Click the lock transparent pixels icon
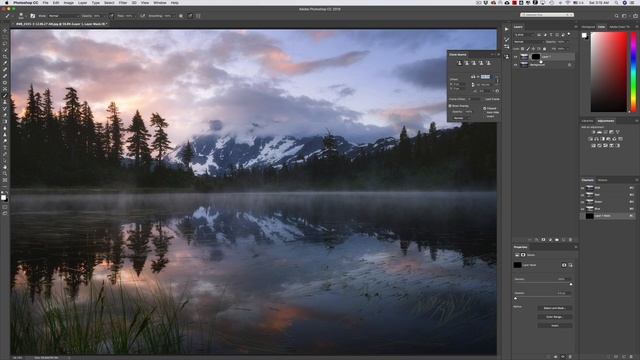 coord(522,49)
